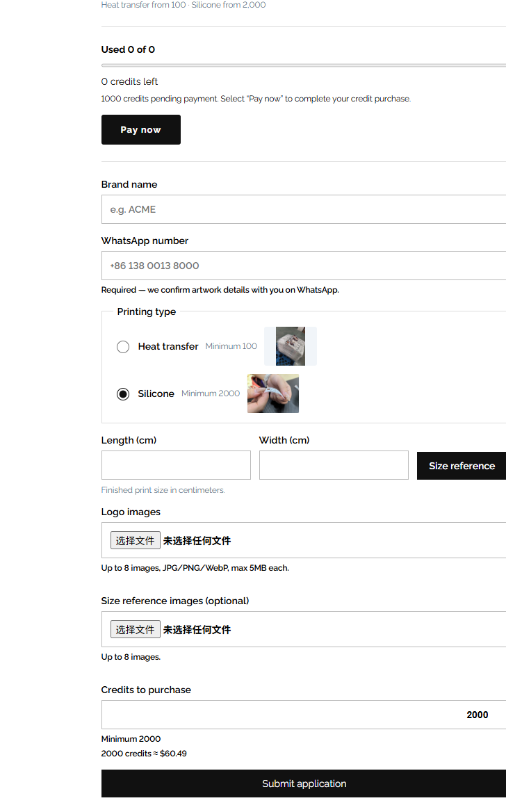The width and height of the screenshot is (506, 812).
Task: Click the 'Up to 8 images, JPG/PNG/WebP' hint
Action: [195, 568]
